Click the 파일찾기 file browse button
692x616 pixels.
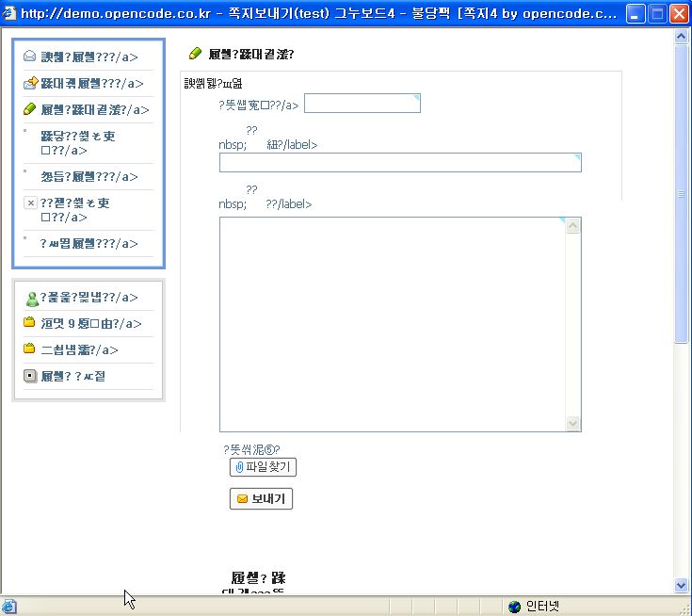[x=263, y=467]
